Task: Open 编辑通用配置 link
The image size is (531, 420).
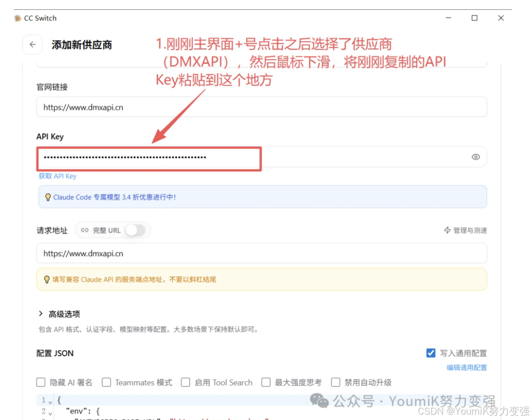Action: pyautogui.click(x=466, y=367)
